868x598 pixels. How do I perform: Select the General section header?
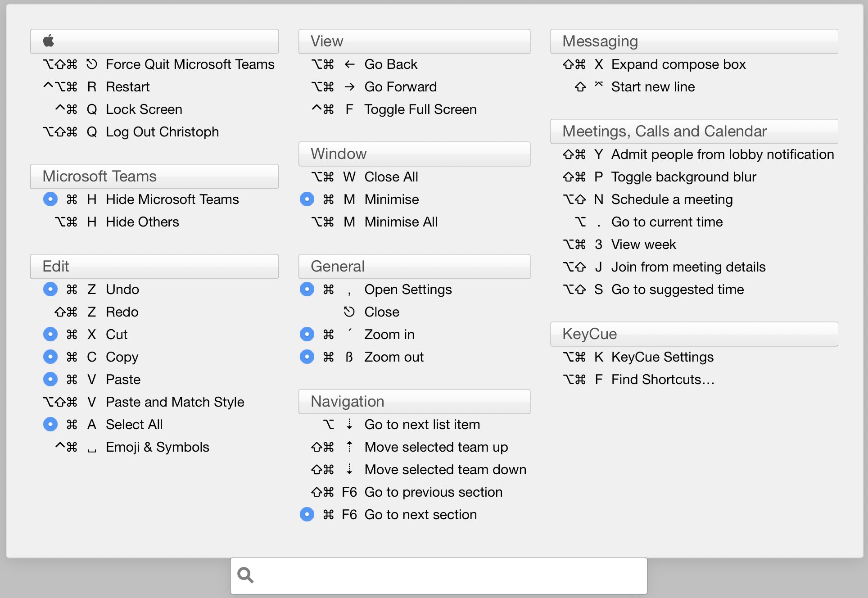414,266
